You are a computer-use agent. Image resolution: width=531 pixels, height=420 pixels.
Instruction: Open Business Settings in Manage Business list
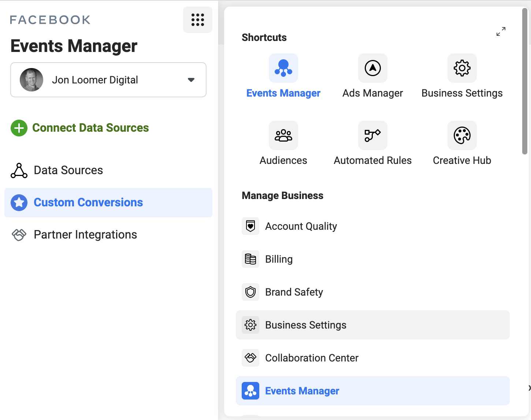373,325
